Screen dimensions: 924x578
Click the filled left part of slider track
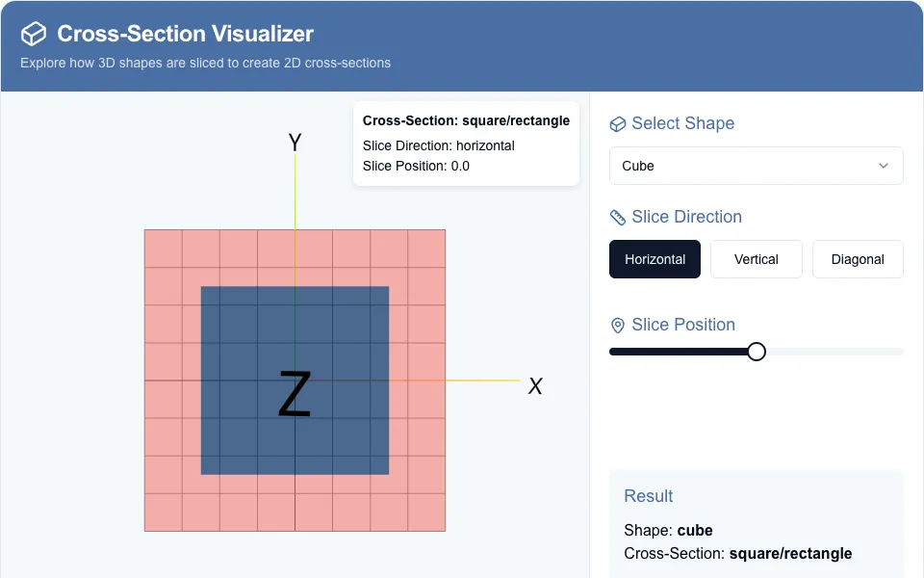pos(679,352)
